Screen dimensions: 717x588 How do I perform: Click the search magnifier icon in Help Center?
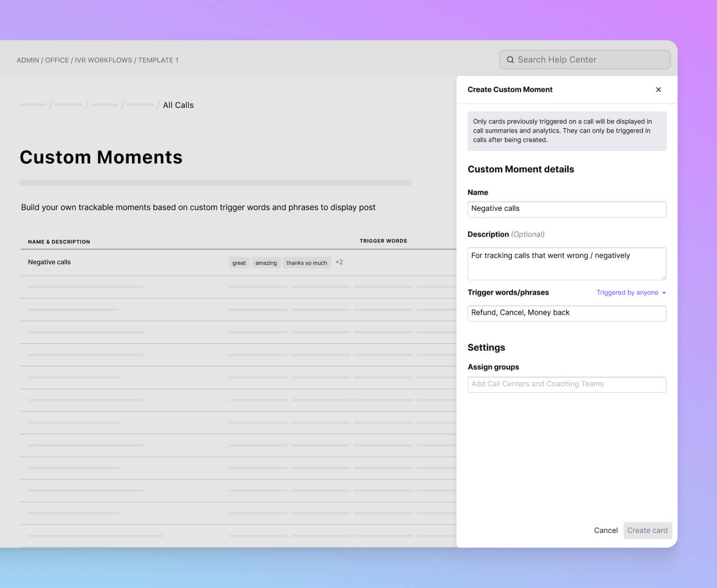coord(511,60)
